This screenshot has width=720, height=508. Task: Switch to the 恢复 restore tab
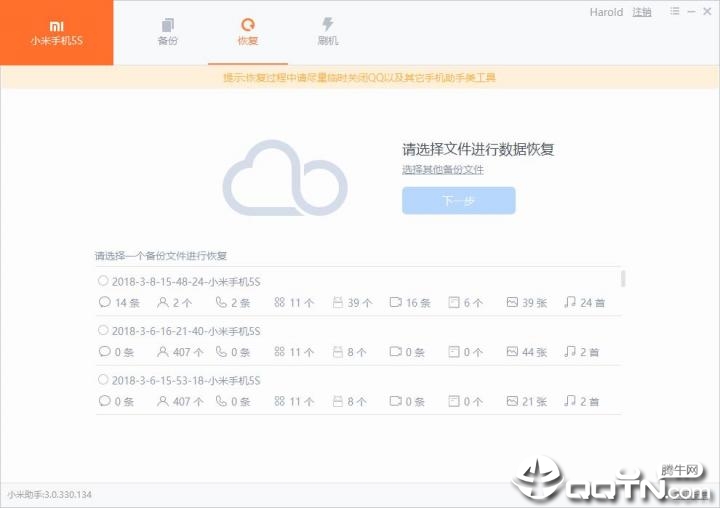coord(248,32)
